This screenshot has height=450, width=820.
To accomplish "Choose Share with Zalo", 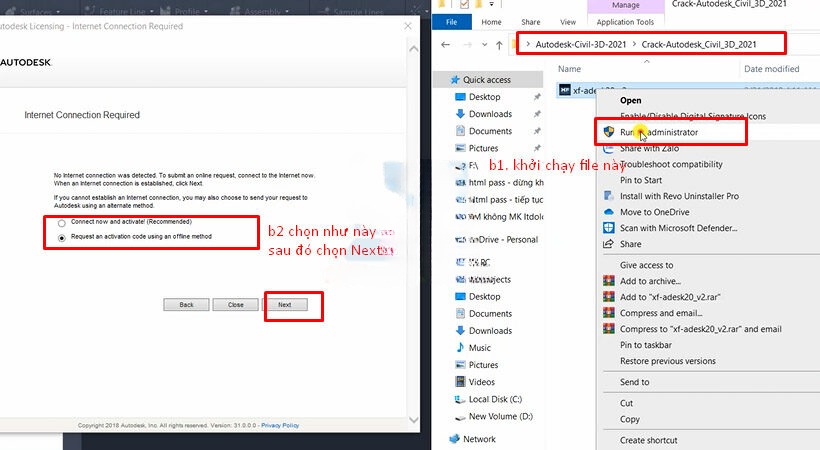I will tap(650, 148).
